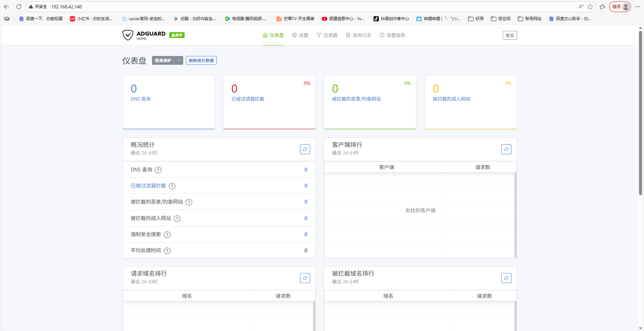Click the 刷新统计数据 button

click(201, 60)
